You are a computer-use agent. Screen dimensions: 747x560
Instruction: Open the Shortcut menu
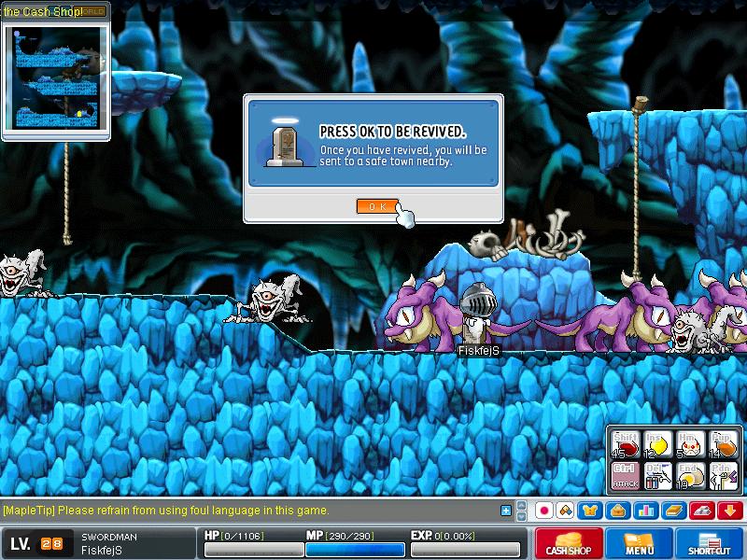pyautogui.click(x=710, y=543)
